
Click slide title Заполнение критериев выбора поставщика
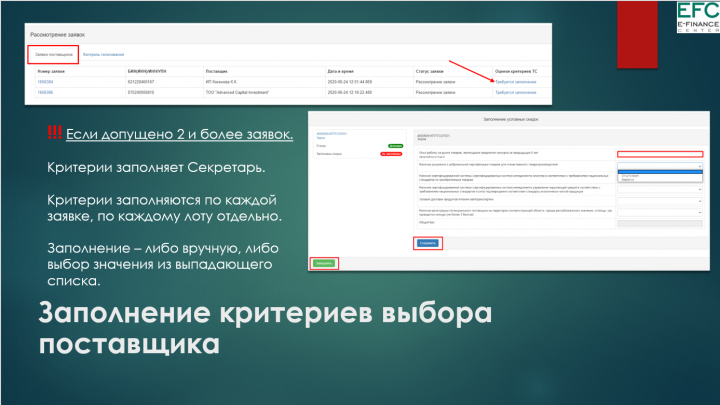pos(265,328)
